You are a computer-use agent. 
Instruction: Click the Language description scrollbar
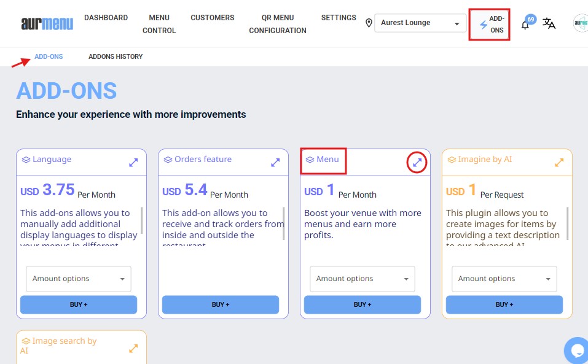click(x=143, y=220)
